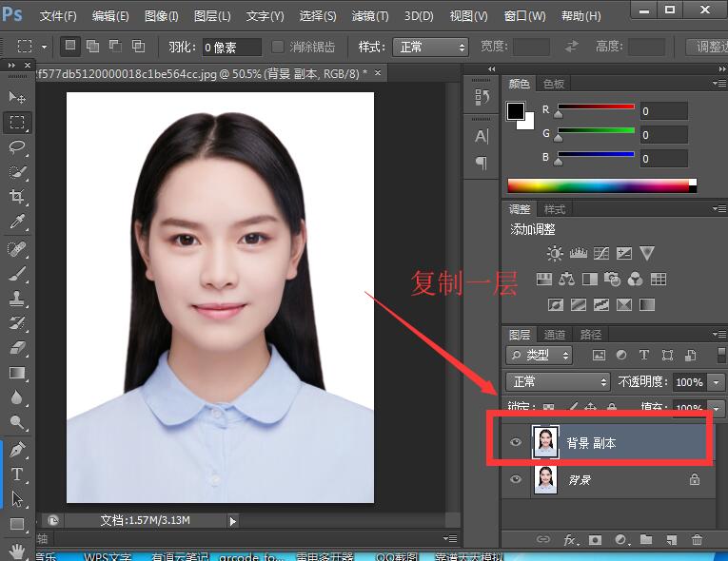
Task: Create a new layer group folder
Action: [646, 539]
